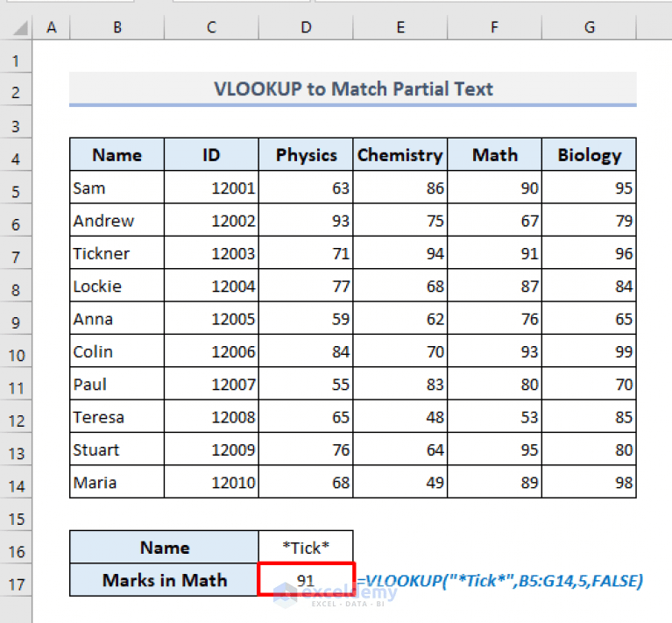Click the Physics header cell
672x623 pixels.
(x=306, y=155)
